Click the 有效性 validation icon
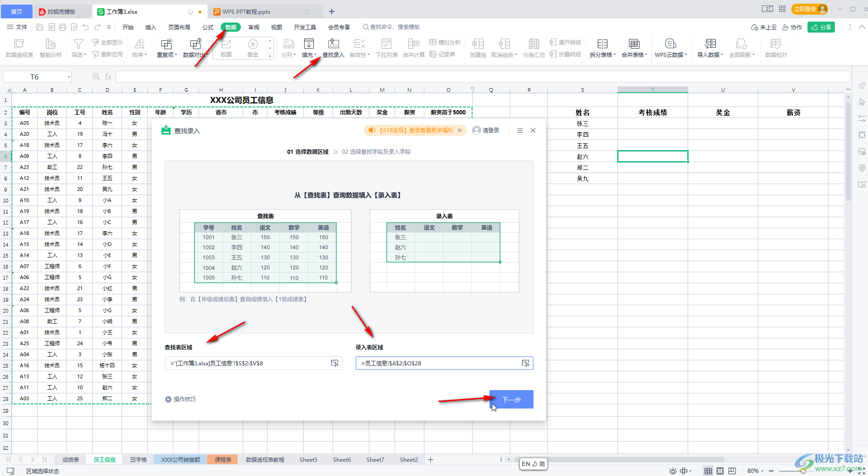 360,48
